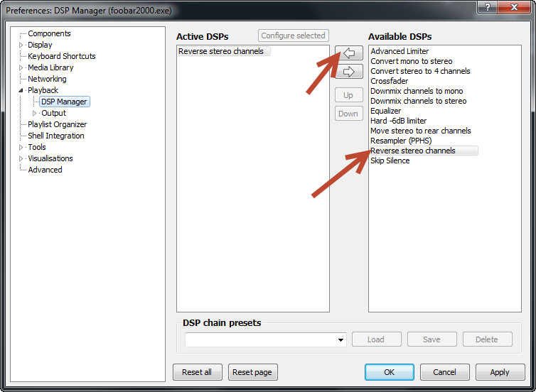
Task: Click the right arrow remove-DSP button
Action: pos(348,72)
